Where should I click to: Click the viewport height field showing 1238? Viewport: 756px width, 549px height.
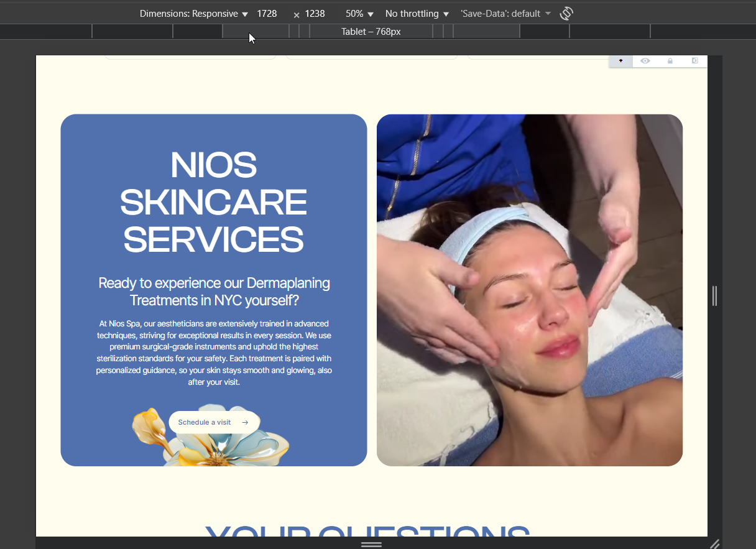(318, 14)
